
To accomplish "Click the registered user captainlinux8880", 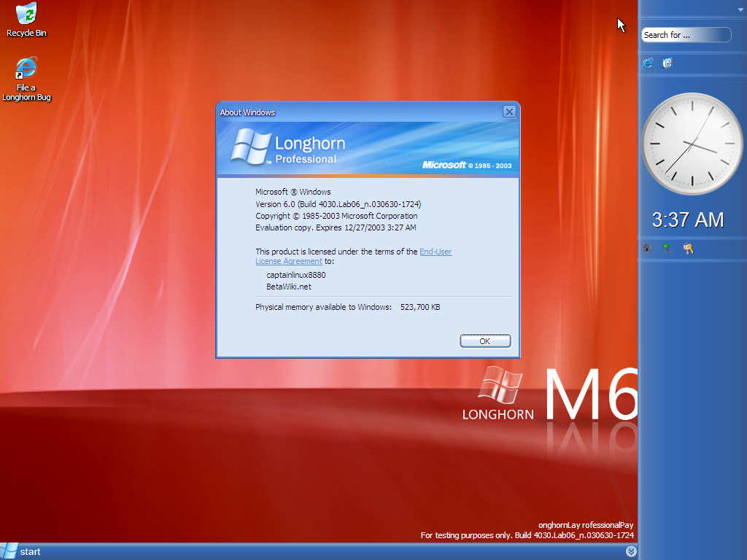I will (296, 275).
